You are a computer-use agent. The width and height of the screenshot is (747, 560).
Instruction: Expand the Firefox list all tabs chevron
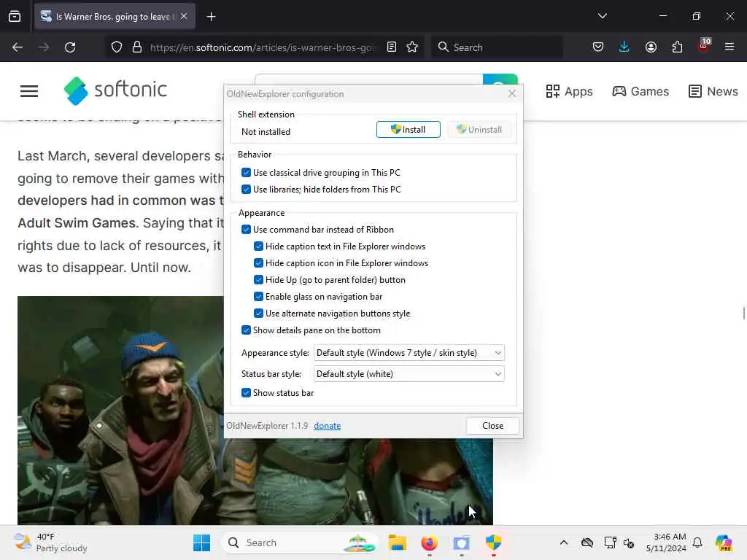(x=602, y=16)
